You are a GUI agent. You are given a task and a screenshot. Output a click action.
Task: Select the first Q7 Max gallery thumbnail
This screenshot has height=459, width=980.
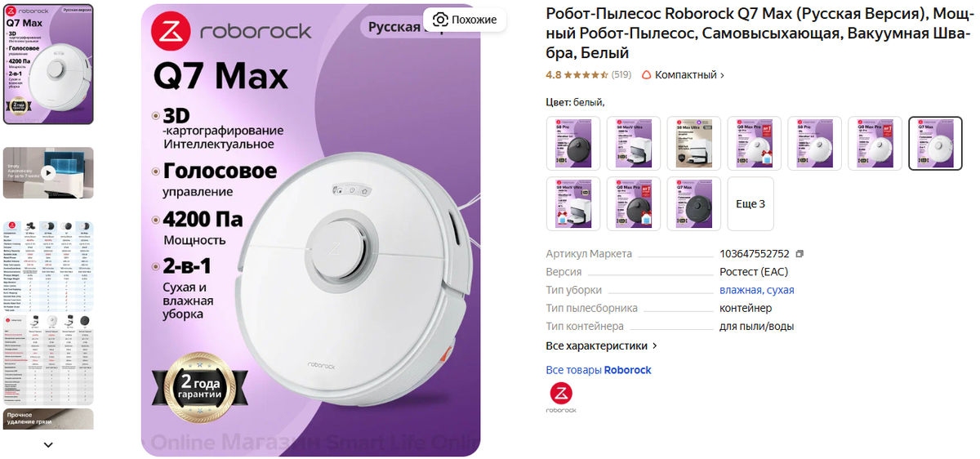pyautogui.click(x=48, y=63)
